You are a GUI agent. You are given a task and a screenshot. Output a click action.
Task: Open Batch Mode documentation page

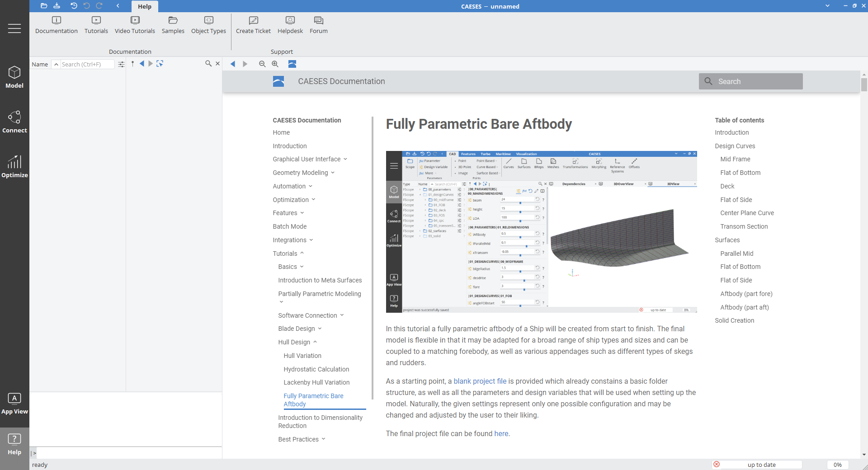click(290, 226)
